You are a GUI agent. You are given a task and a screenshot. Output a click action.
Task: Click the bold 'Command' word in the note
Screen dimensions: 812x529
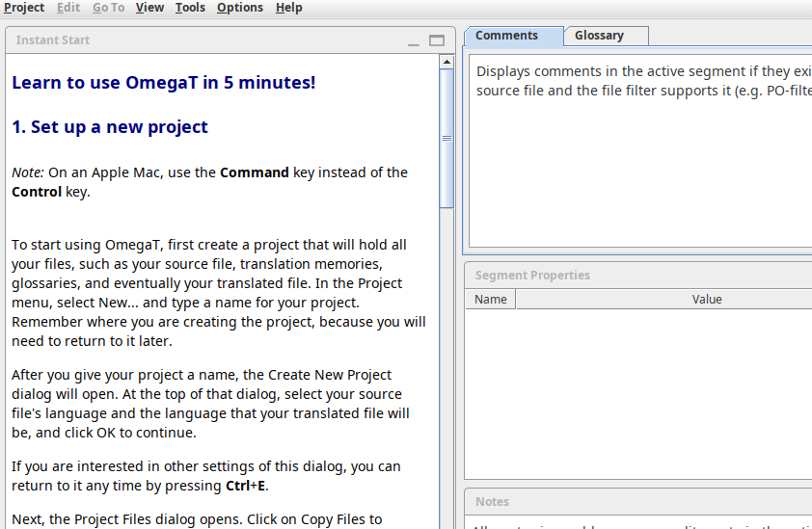point(255,172)
